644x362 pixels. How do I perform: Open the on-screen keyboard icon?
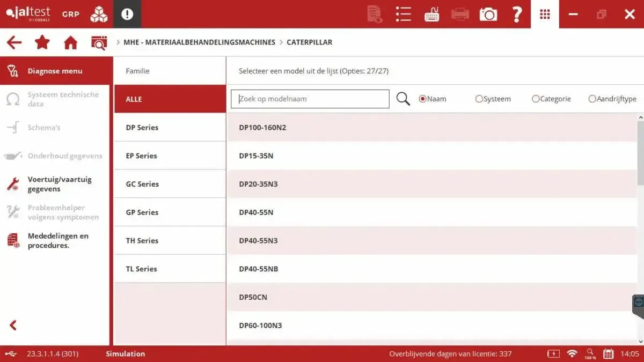pyautogui.click(x=432, y=14)
